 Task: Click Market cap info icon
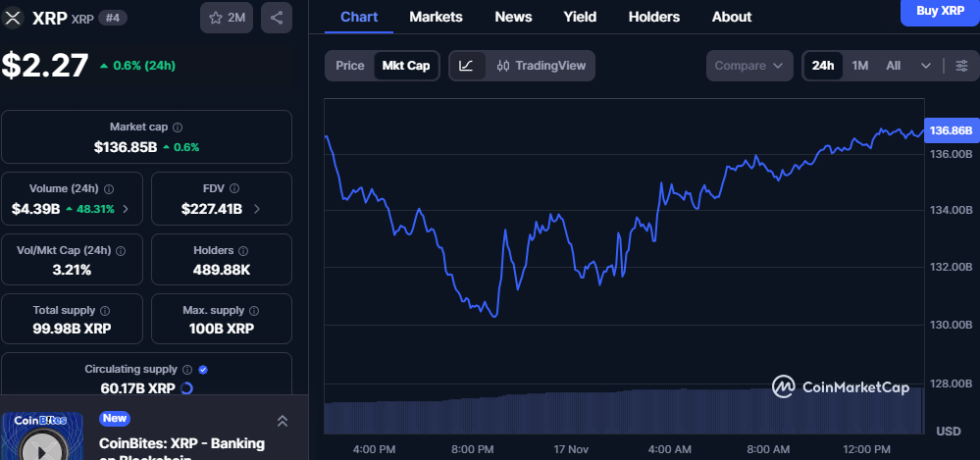(x=178, y=128)
